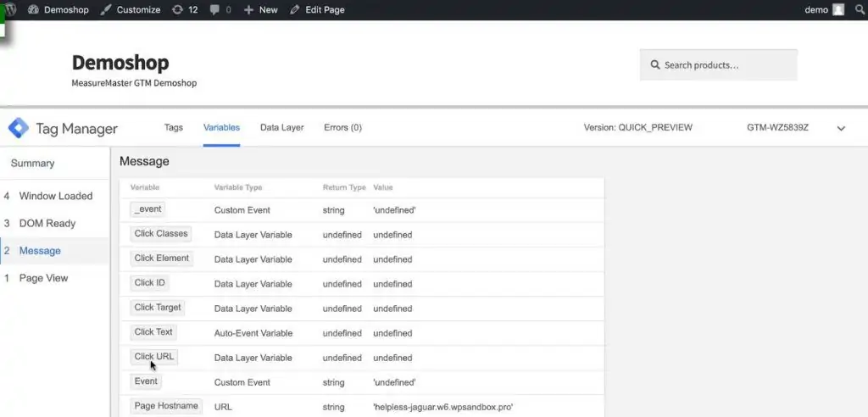This screenshot has height=417, width=868.
Task: Click the Event variable chip
Action: tap(146, 381)
